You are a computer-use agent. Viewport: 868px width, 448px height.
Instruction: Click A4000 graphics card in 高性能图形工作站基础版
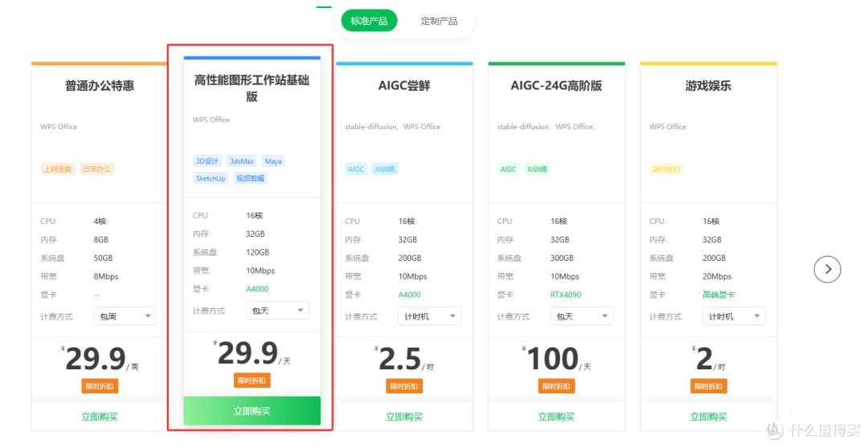[x=257, y=289]
